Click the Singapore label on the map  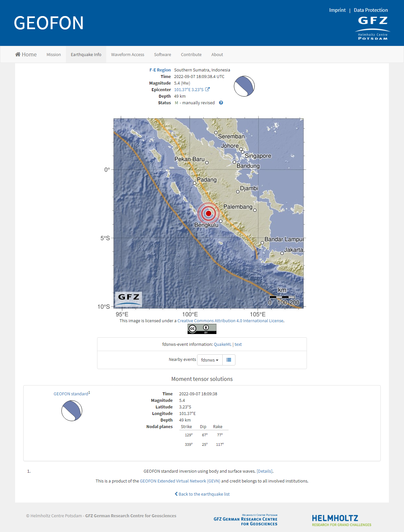(258, 156)
